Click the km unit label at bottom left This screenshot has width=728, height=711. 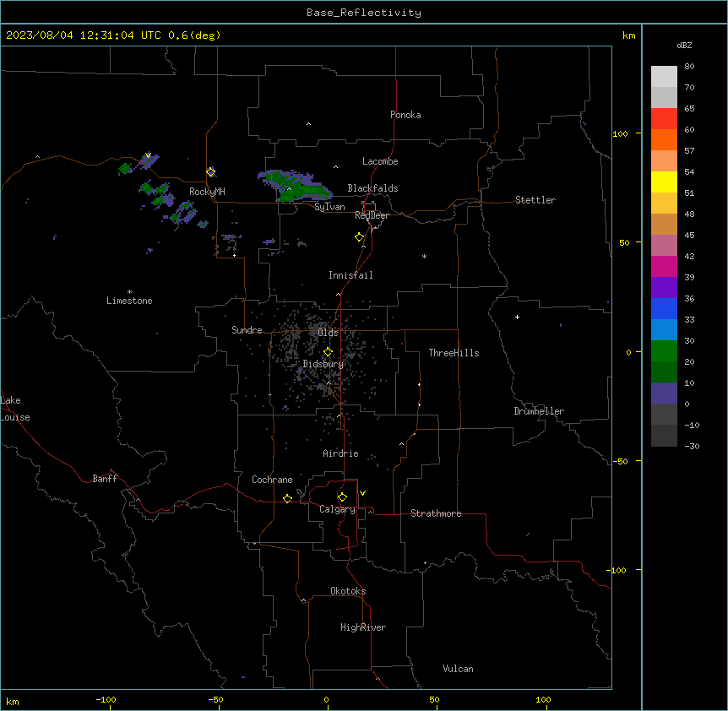(x=13, y=702)
